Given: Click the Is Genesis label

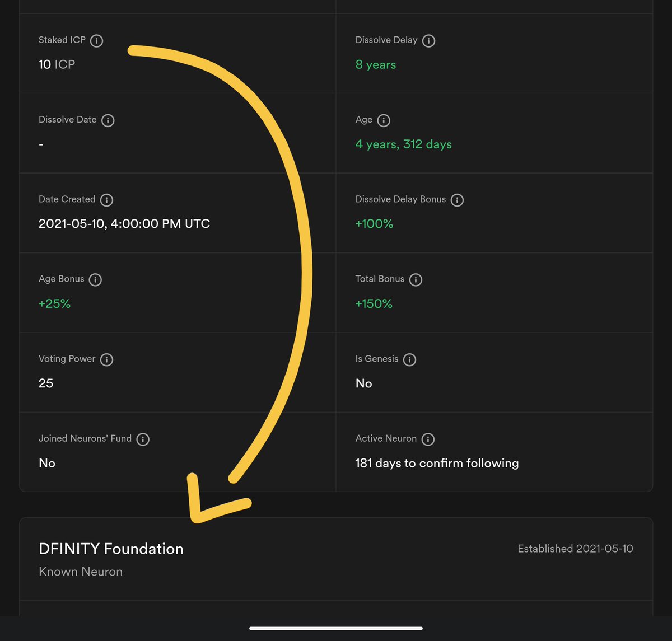Looking at the screenshot, I should pos(377,359).
